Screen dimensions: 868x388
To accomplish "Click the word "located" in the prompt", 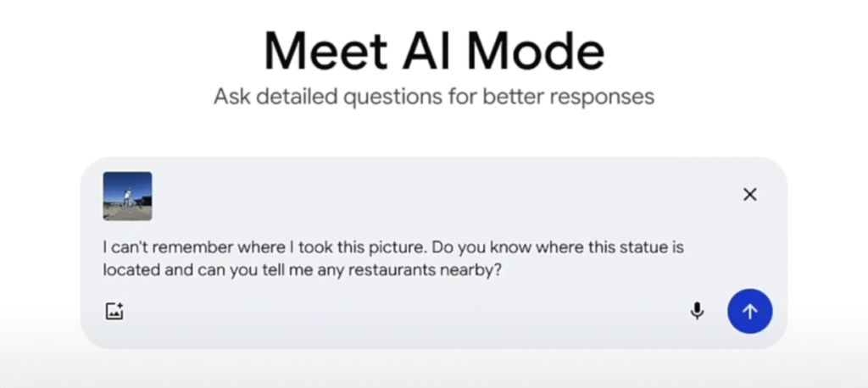I will 131,271.
